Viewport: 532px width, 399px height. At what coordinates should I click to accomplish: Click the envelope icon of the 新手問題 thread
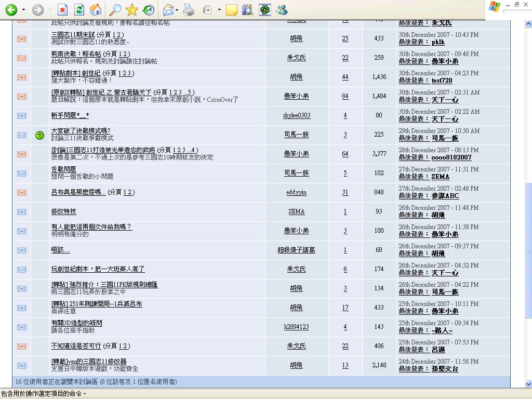point(22,116)
